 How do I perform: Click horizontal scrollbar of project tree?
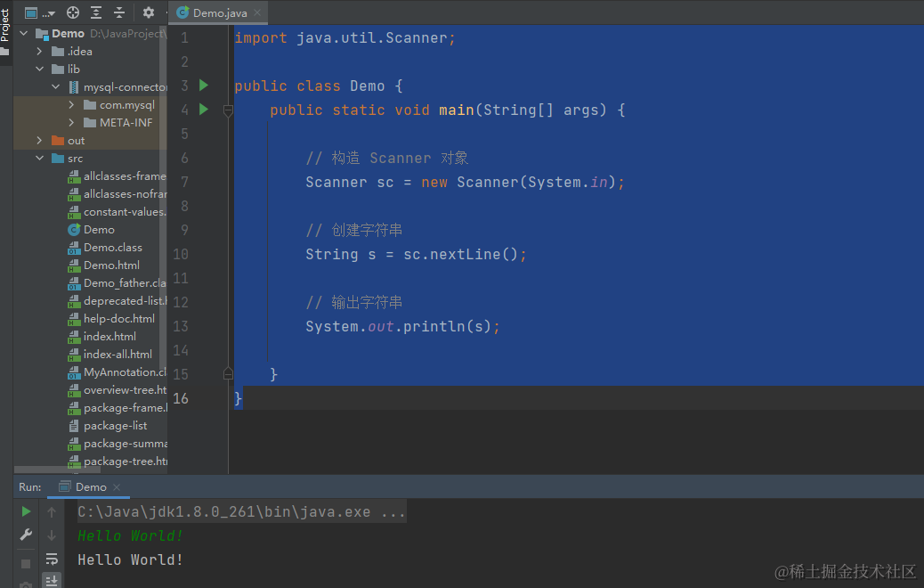57,470
